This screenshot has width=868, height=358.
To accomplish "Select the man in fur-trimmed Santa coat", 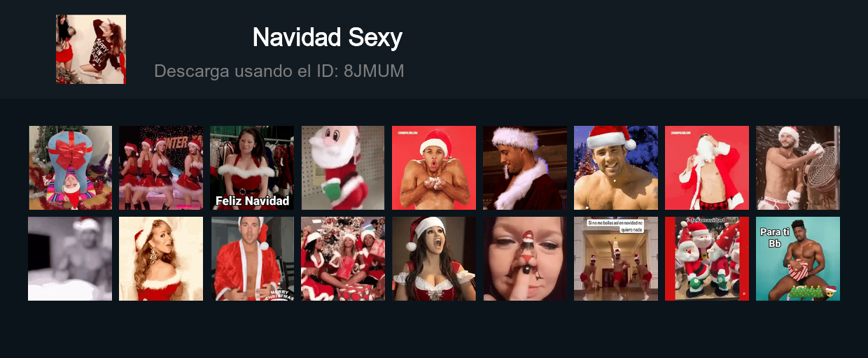I will click(x=525, y=168).
